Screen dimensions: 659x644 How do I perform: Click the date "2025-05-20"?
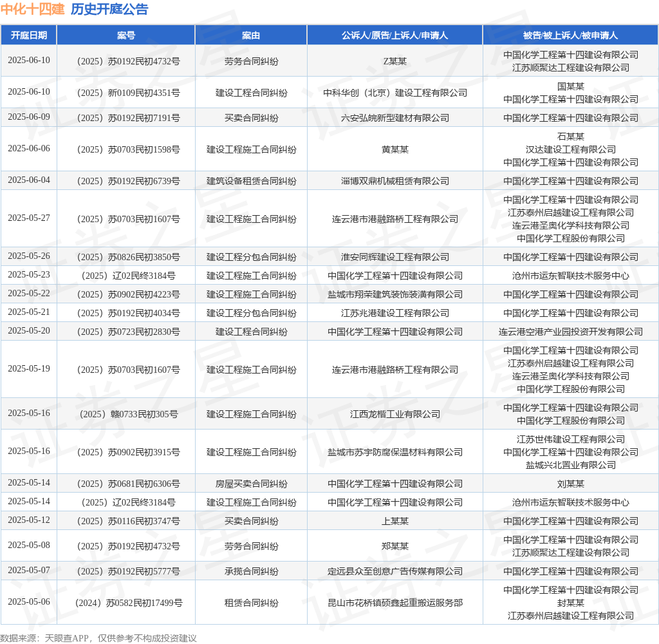(x=28, y=330)
